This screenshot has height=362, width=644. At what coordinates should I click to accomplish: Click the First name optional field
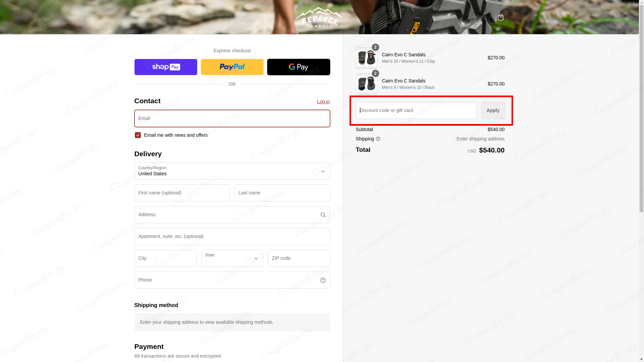pos(182,193)
